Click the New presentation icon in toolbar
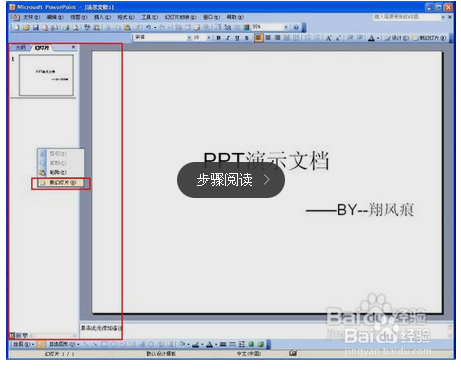 coord(16,27)
